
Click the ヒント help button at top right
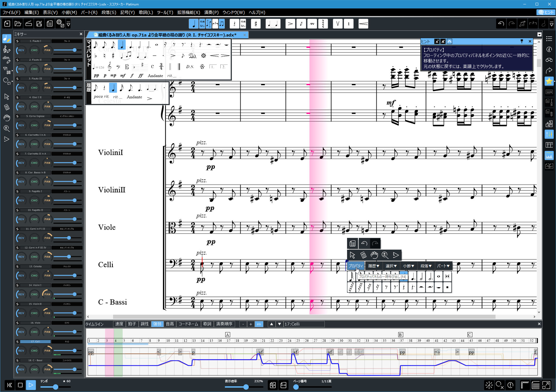tap(546, 12)
